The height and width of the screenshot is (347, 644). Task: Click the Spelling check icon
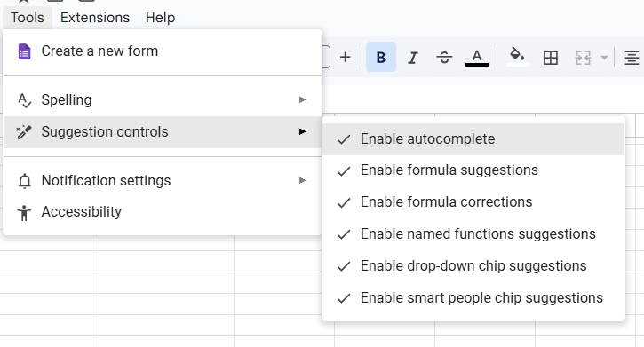[24, 100]
